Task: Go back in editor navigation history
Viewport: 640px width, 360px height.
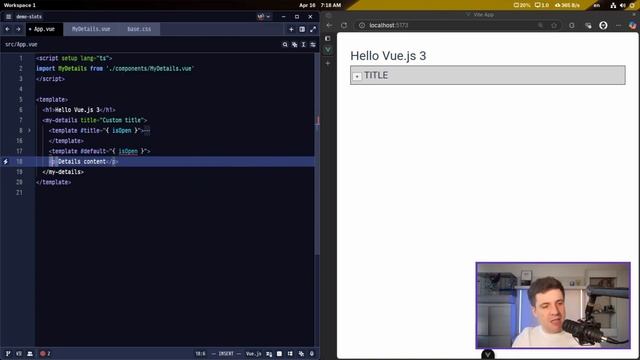Action: [7, 29]
